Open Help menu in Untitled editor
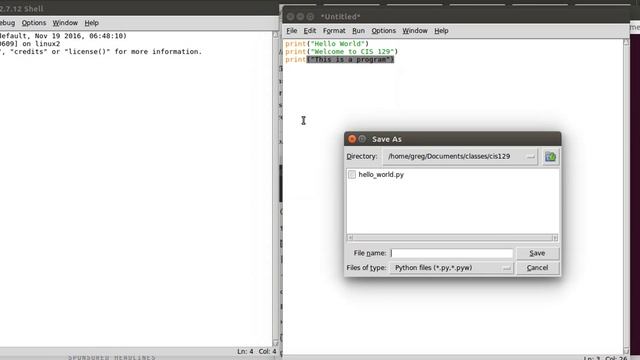Image resolution: width=640 pixels, height=360 pixels. point(441,31)
